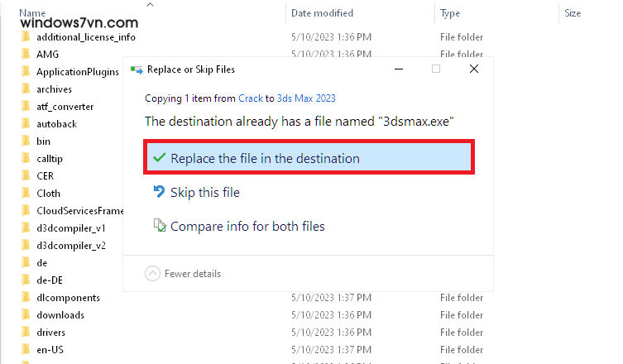The width and height of the screenshot is (623, 364).
Task: Sort by the Type column header
Action: click(x=450, y=13)
